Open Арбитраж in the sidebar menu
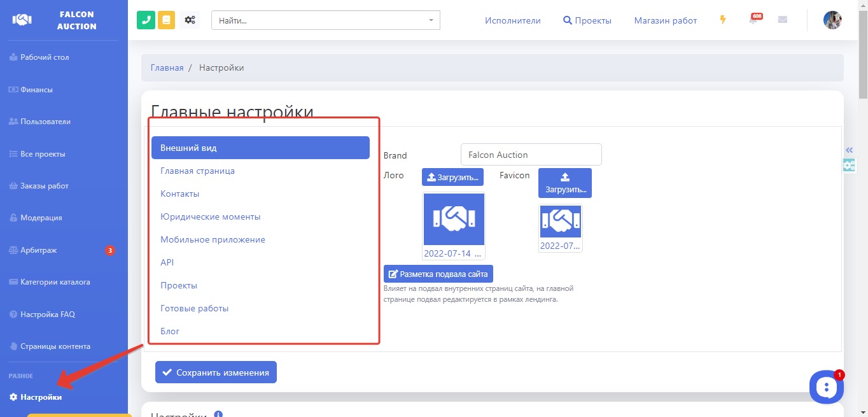This screenshot has width=868, height=417. [39, 250]
